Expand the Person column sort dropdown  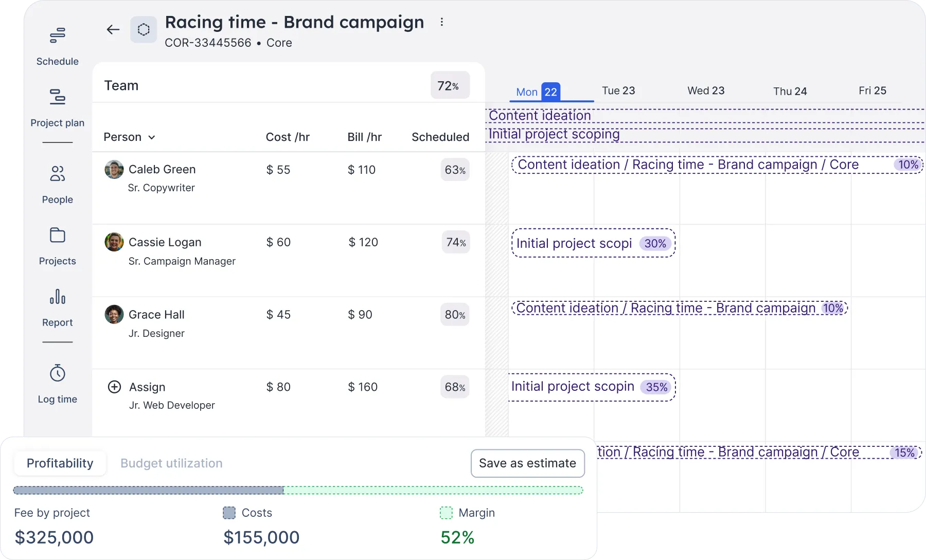152,137
